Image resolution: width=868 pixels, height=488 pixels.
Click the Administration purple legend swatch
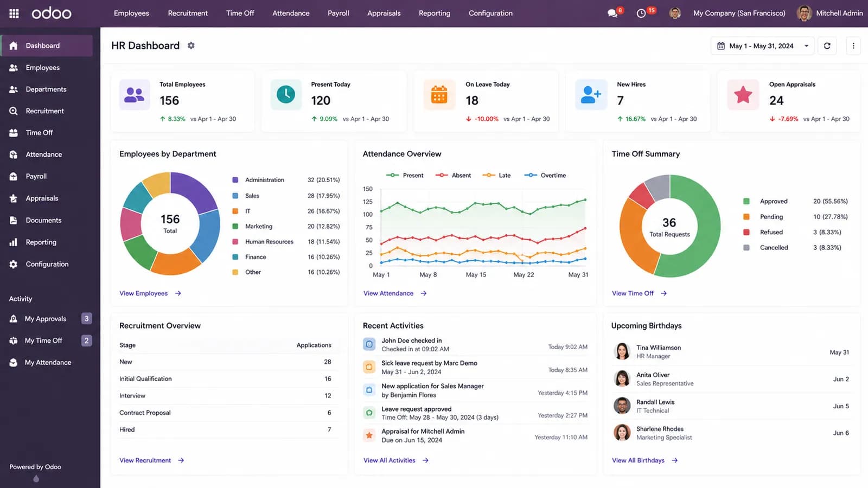pos(235,180)
